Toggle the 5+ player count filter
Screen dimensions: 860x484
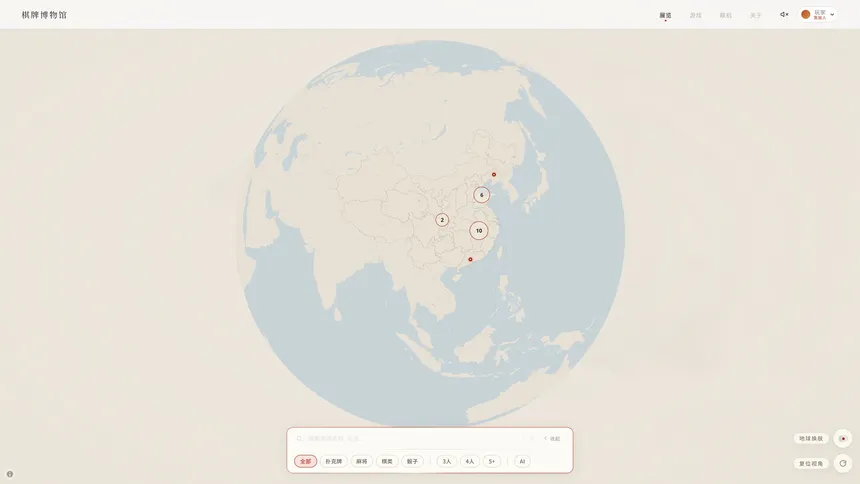click(x=492, y=462)
